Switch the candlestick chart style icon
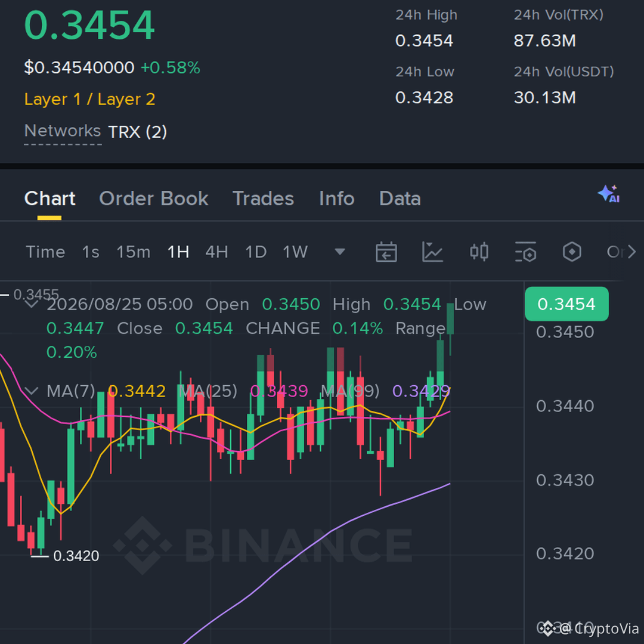This screenshot has width=644, height=644. coord(479,252)
